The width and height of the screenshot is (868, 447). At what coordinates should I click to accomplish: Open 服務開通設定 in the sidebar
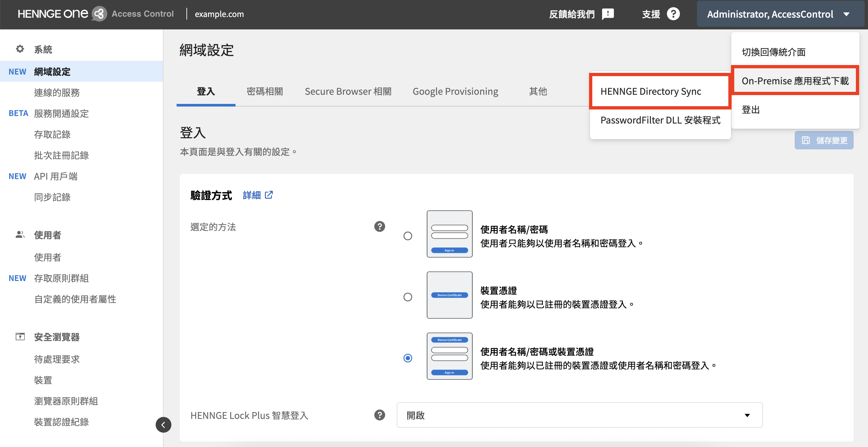click(x=61, y=113)
